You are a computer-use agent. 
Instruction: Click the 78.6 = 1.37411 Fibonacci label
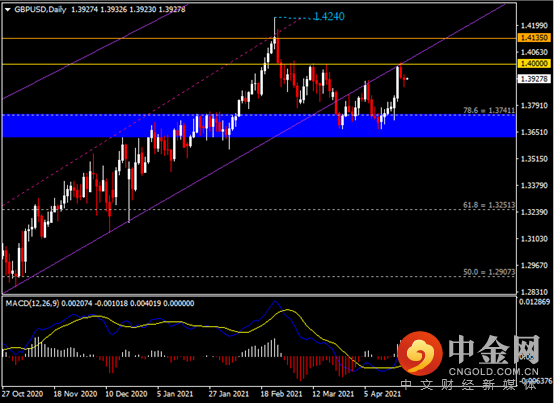click(x=489, y=111)
